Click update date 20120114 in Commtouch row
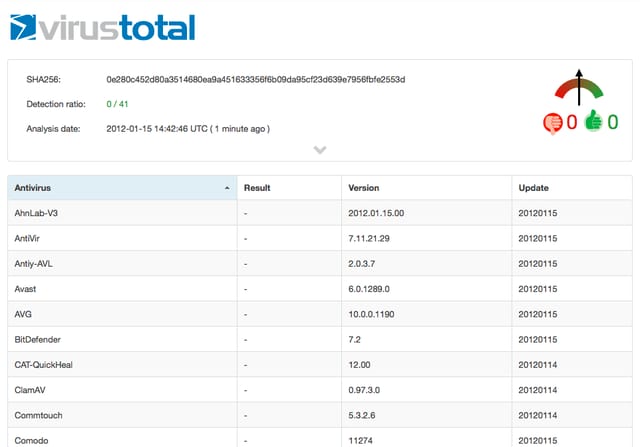 coord(538,416)
